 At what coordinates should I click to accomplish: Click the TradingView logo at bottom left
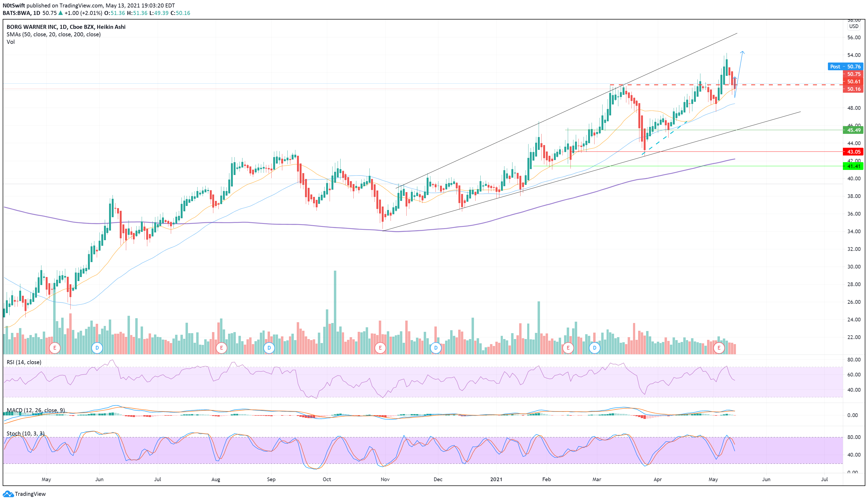click(x=24, y=494)
